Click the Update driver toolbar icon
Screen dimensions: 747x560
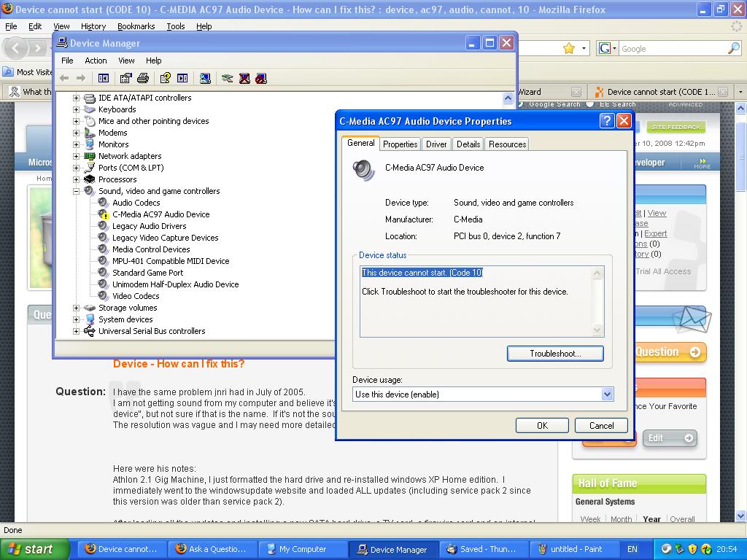pyautogui.click(x=228, y=78)
